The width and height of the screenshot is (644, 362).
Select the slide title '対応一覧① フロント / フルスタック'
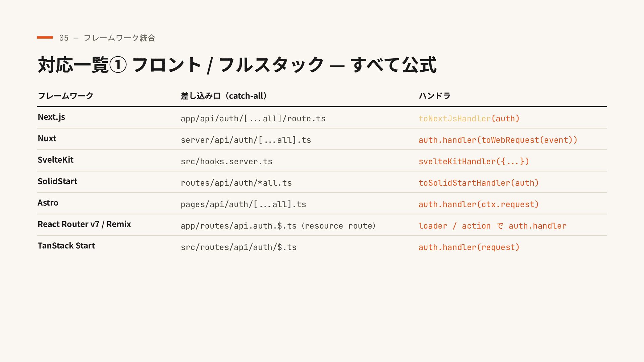point(181,65)
